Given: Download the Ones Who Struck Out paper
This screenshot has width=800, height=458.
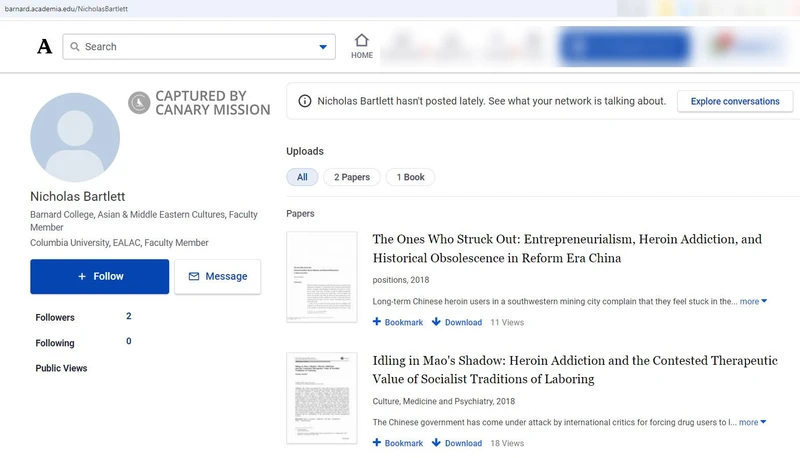Looking at the screenshot, I should [x=457, y=323].
